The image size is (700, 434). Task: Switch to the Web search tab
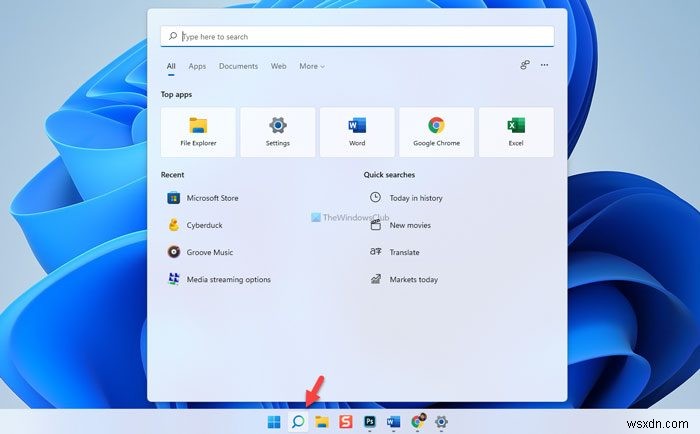pos(279,66)
